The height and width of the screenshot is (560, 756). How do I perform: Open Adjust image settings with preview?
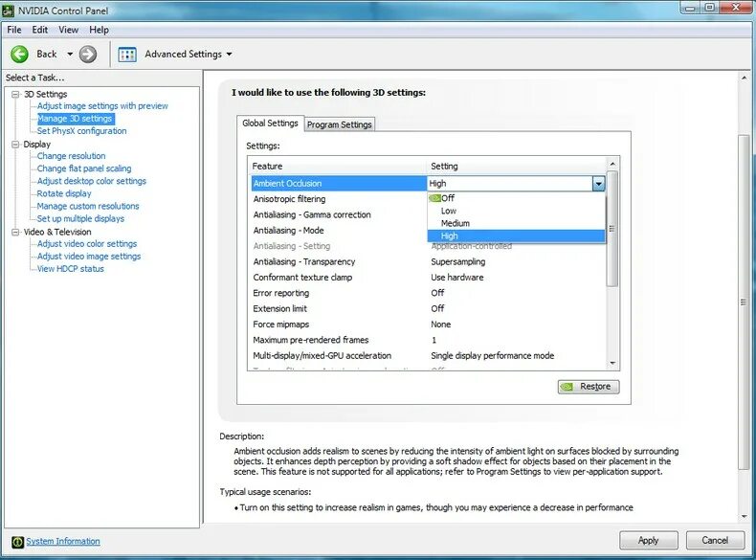point(102,105)
